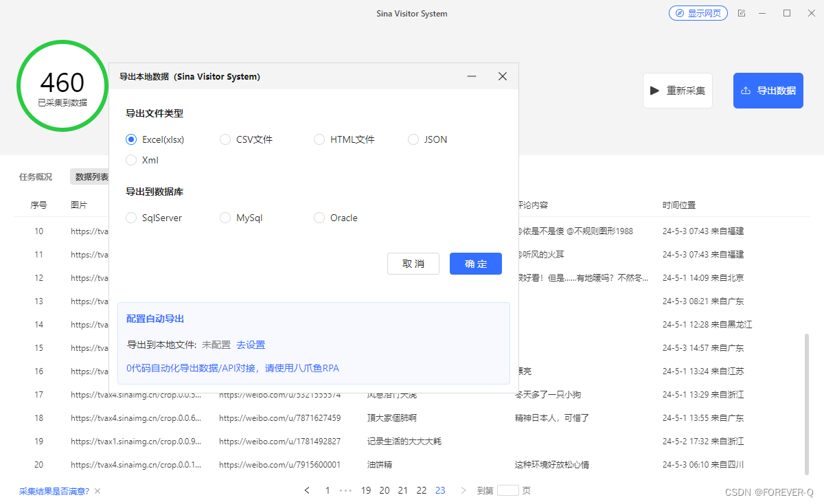Open page 20 in pagination
The width and height of the screenshot is (824, 504).
385,490
